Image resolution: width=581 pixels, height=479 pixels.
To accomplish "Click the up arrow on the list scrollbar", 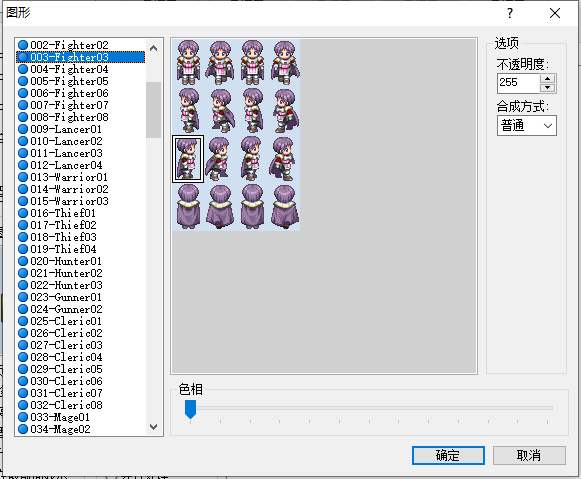I will pyautogui.click(x=153, y=48).
